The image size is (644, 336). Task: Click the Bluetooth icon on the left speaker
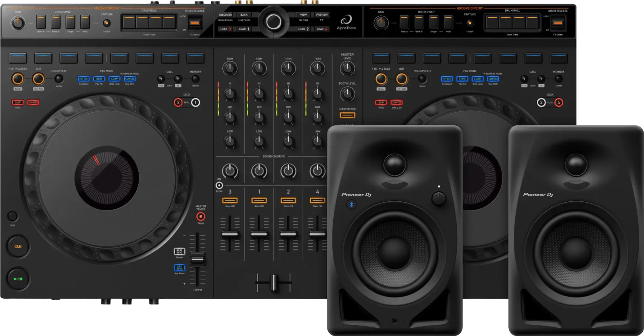352,204
